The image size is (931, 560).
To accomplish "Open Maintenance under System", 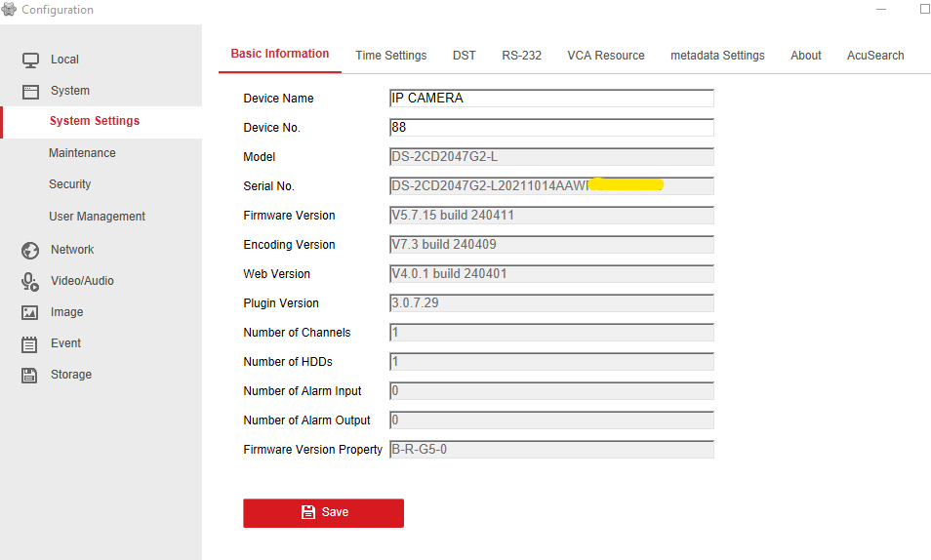I will pyautogui.click(x=82, y=153).
